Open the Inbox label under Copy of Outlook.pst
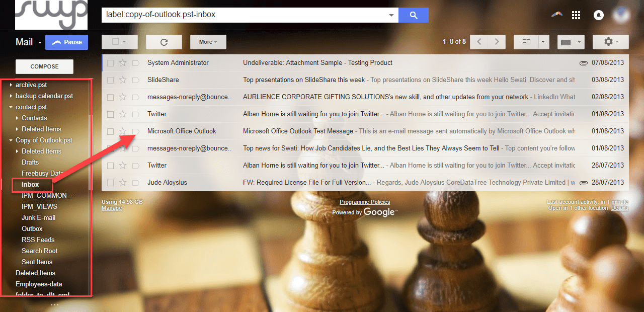The width and height of the screenshot is (644, 312). tap(30, 185)
